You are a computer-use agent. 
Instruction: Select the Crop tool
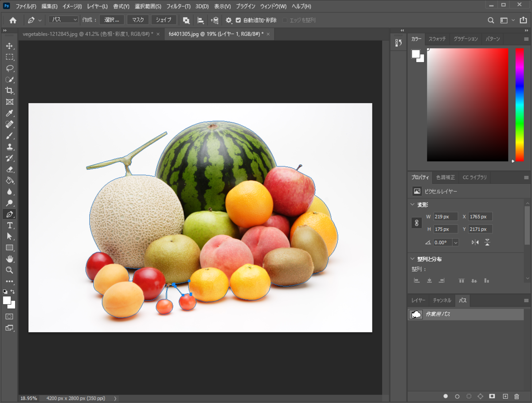[10, 90]
